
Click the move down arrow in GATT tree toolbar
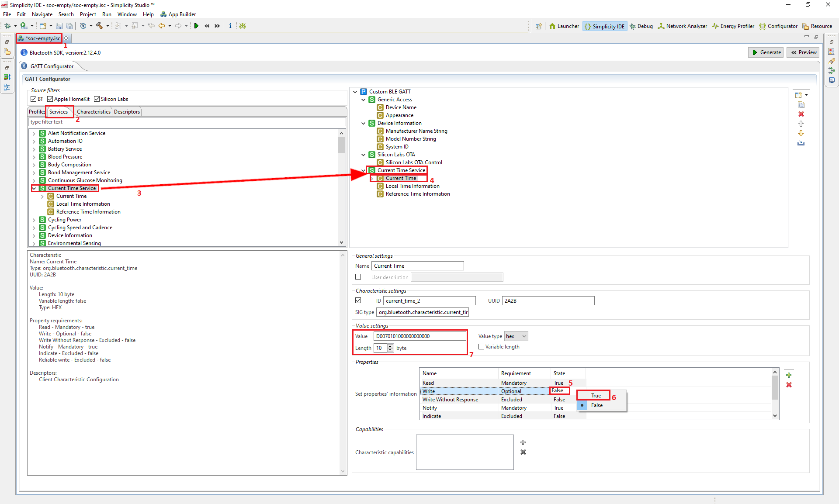[x=801, y=133]
